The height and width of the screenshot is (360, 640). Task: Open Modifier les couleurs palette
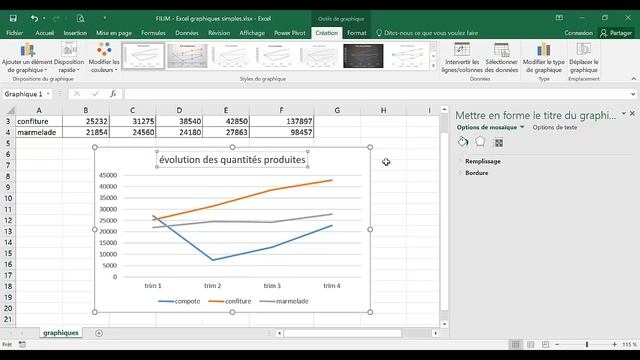(x=104, y=58)
